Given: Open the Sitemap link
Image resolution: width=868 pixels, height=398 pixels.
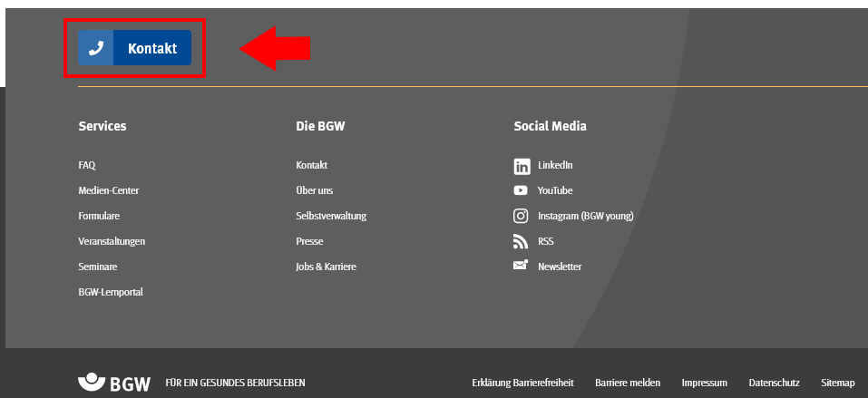Looking at the screenshot, I should (x=837, y=383).
